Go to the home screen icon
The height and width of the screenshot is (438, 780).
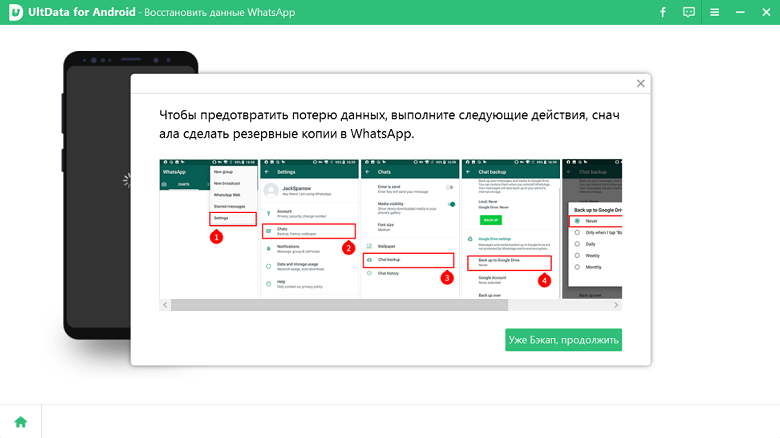point(20,422)
